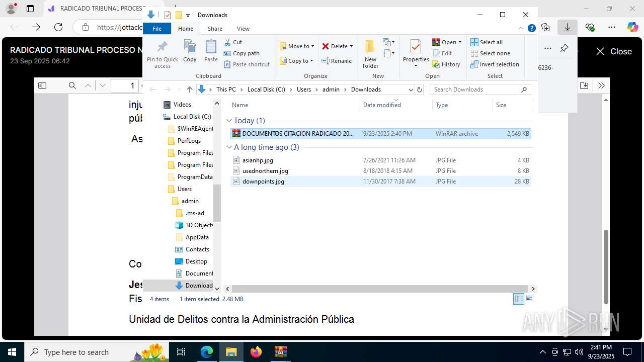Click the browser page vertical scrollbar
Viewport: 644px width, 362px height.
(606, 266)
